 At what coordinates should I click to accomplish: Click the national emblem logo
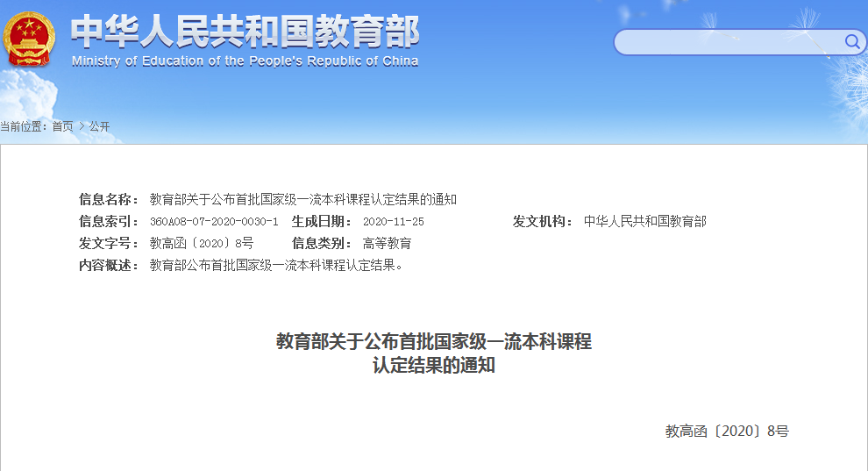click(29, 39)
